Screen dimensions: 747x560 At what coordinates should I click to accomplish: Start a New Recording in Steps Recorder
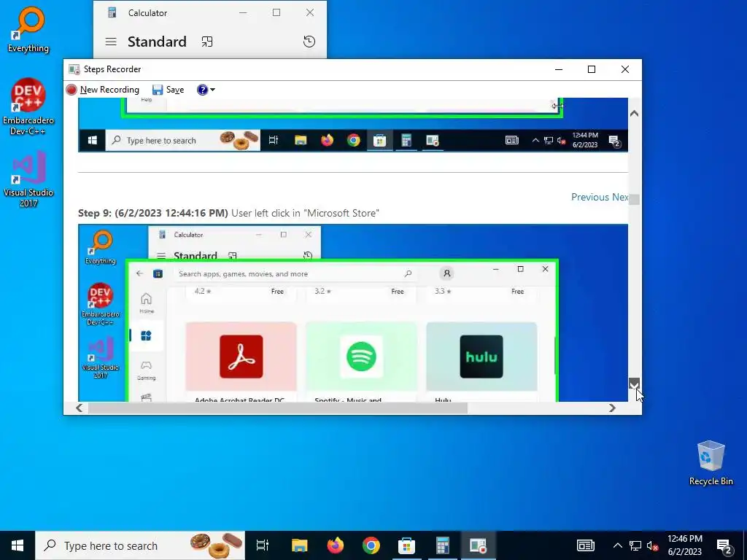point(103,90)
